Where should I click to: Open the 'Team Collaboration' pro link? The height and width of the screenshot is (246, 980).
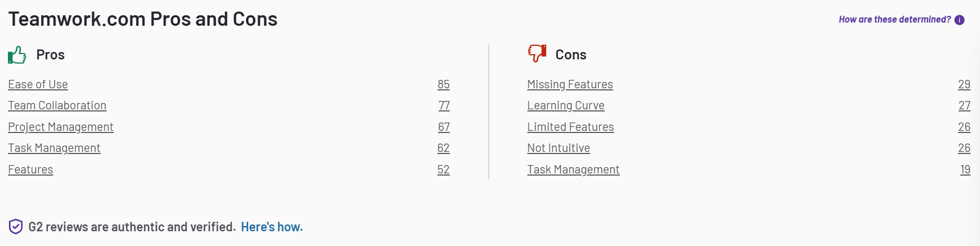(57, 106)
